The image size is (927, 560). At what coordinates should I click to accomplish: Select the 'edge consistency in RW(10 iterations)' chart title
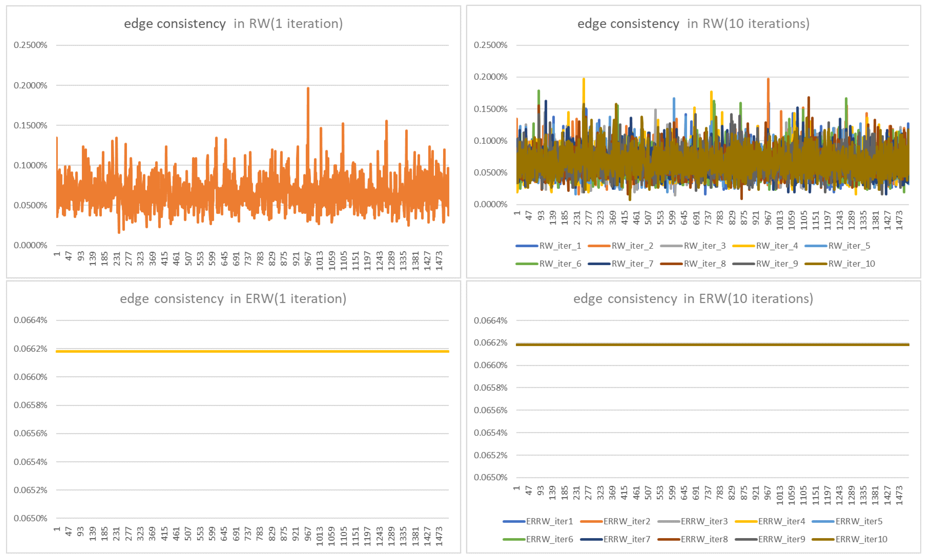click(693, 23)
